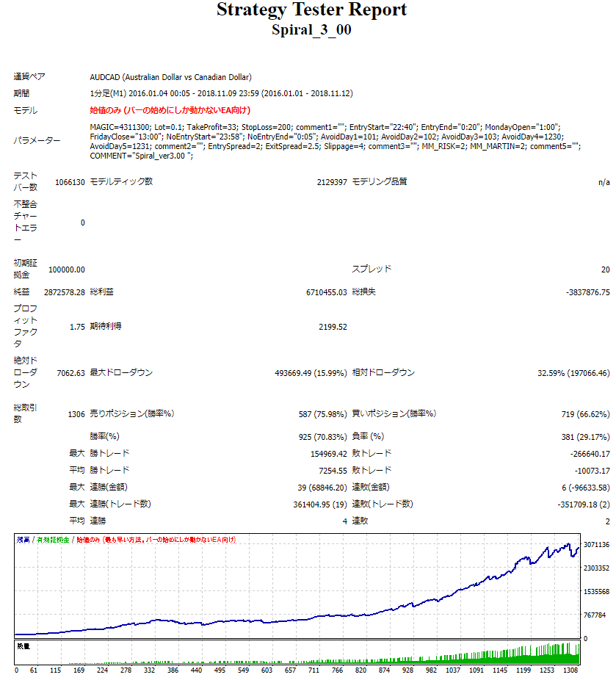Click the red model description text
Image resolution: width=616 pixels, height=680 pixels.
(x=170, y=110)
